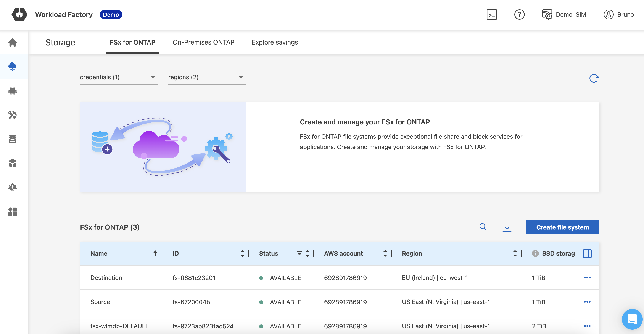Switch to the On-Premises ONTAP tab
The height and width of the screenshot is (334, 644).
203,42
